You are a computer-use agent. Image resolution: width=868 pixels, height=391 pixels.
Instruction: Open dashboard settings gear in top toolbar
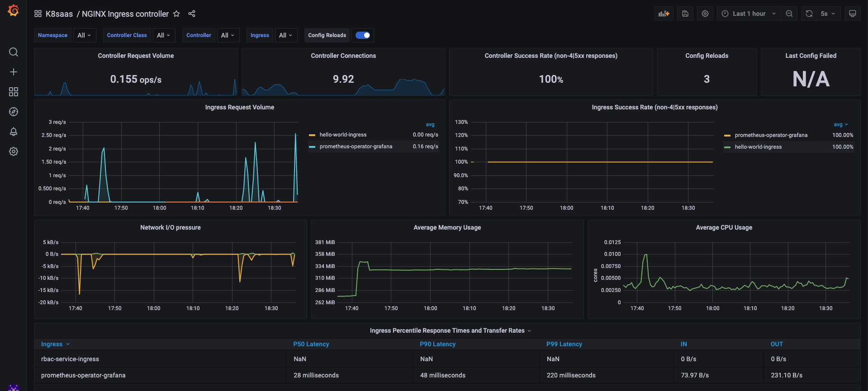705,14
